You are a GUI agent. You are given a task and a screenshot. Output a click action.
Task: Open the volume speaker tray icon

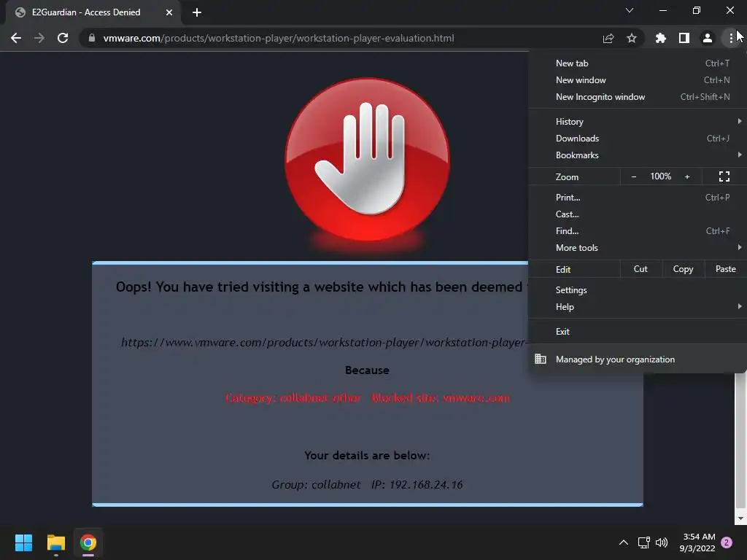tap(662, 542)
